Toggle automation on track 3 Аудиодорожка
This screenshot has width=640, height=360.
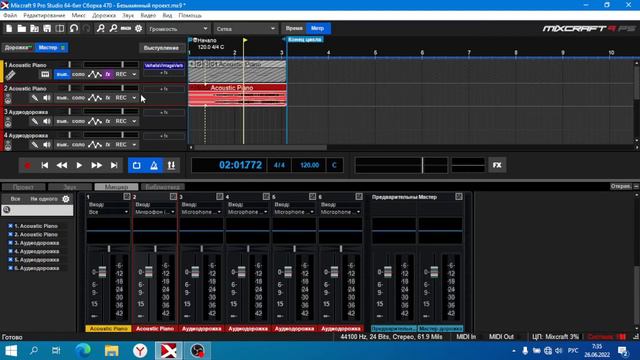[x=95, y=121]
